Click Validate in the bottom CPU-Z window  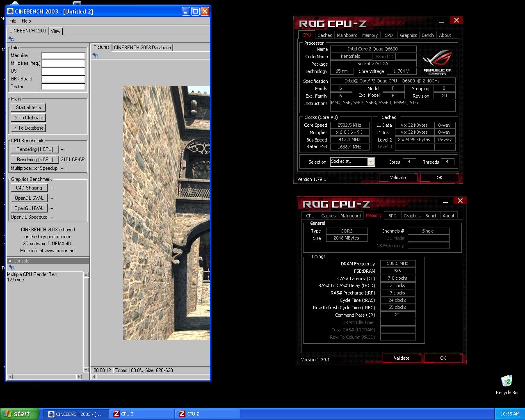click(x=402, y=358)
